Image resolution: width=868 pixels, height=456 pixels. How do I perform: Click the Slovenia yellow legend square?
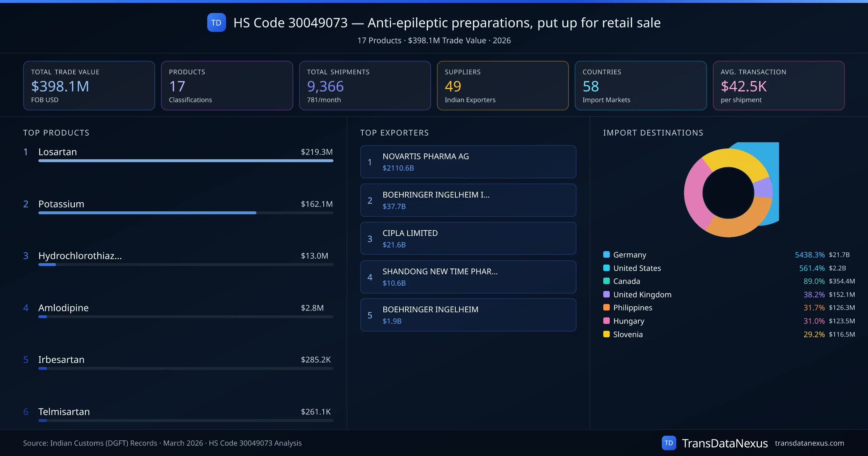coord(607,334)
